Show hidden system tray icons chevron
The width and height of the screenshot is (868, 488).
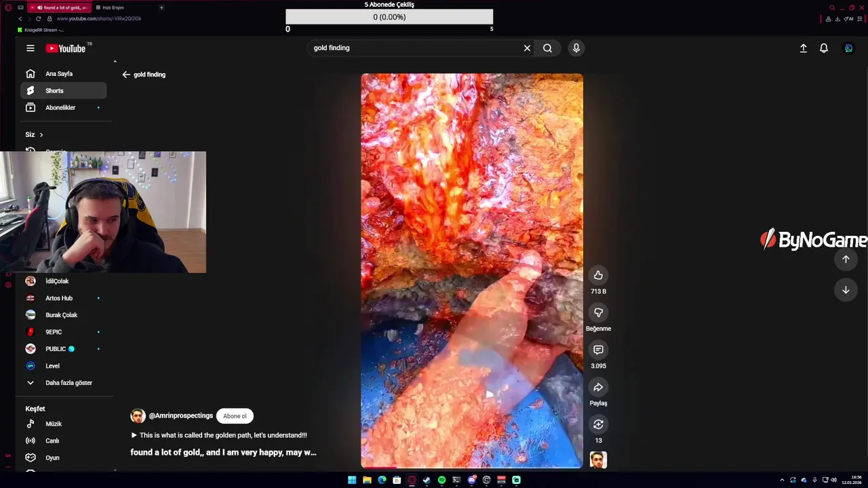782,480
